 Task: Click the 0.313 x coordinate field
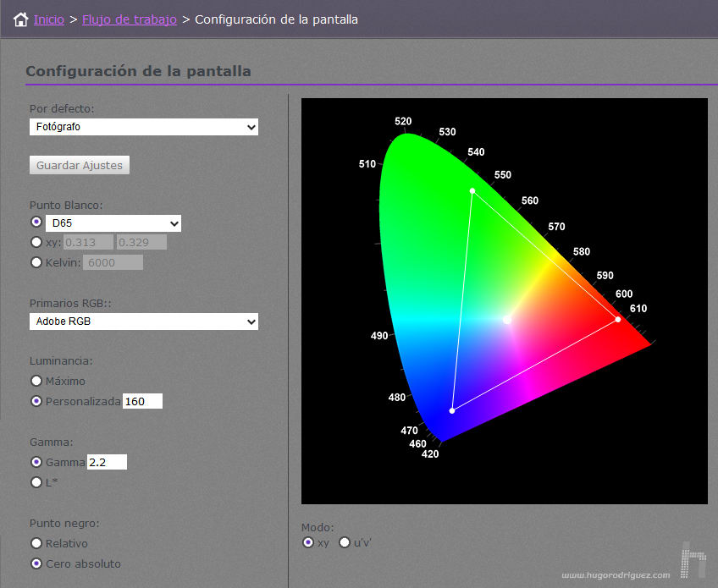coord(88,242)
